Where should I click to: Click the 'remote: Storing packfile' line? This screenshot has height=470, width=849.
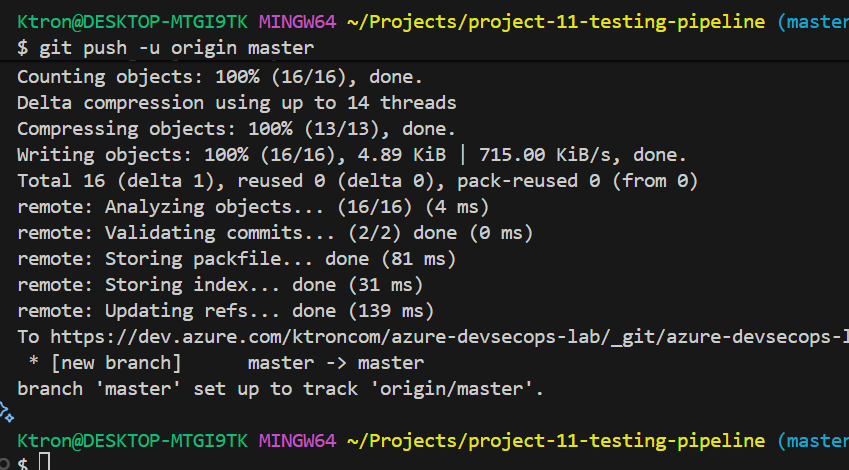point(236,258)
